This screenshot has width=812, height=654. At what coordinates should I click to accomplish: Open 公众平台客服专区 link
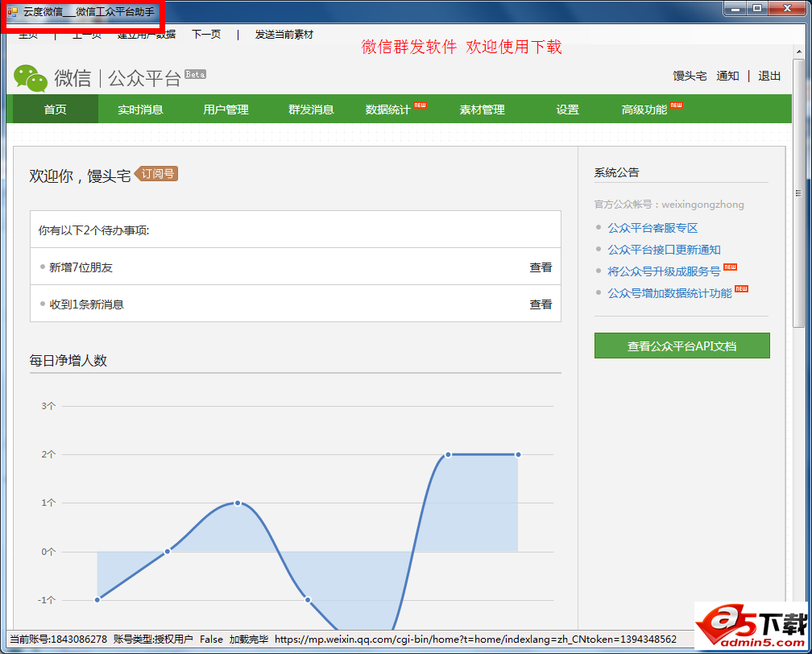pyautogui.click(x=652, y=228)
